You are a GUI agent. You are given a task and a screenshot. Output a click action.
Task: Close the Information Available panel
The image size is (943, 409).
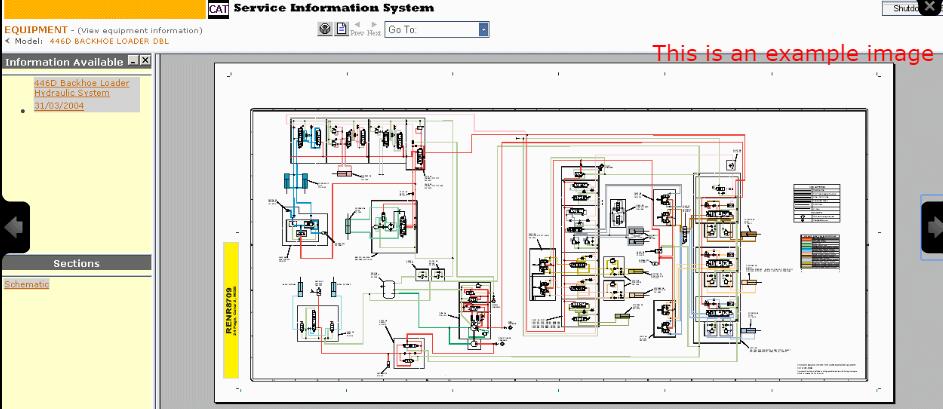(x=145, y=61)
